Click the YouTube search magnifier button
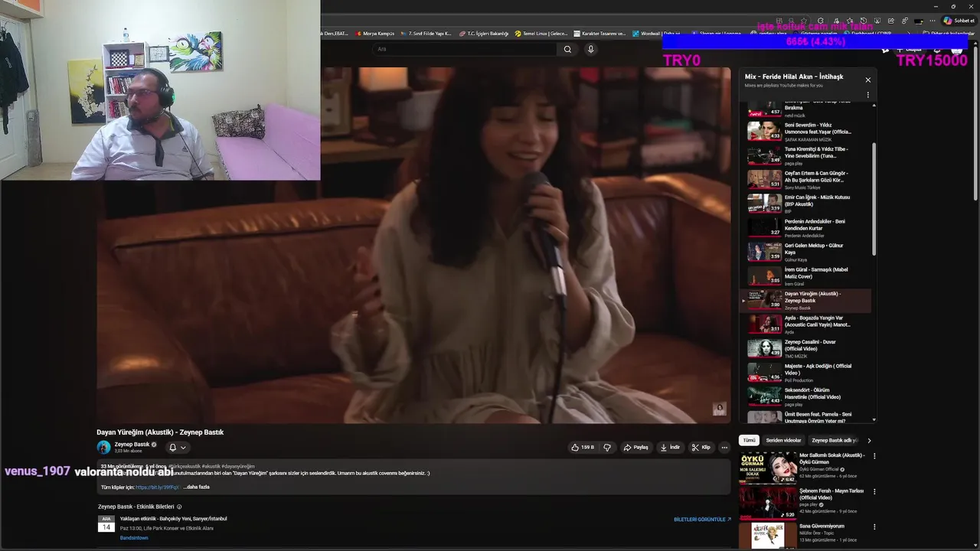This screenshot has height=551, width=980. [x=567, y=49]
